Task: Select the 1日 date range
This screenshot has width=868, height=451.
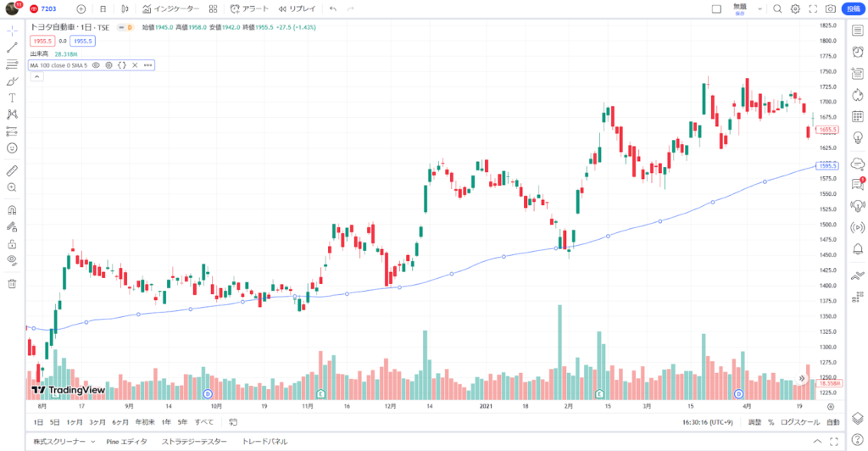Action: click(38, 422)
